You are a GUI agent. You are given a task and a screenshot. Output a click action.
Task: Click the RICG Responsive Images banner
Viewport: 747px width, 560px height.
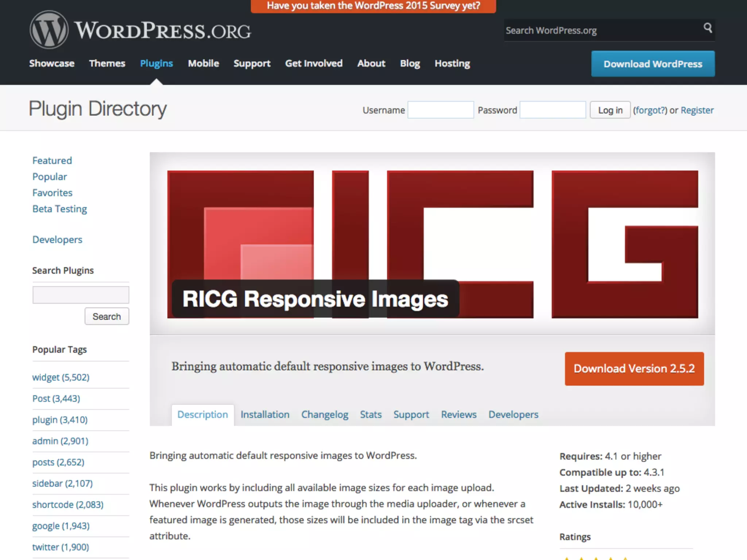coord(432,244)
